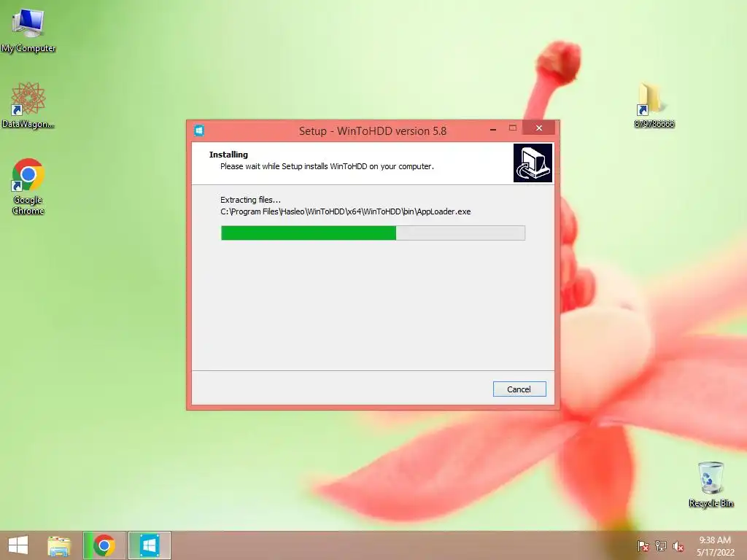Select the 879786666 folder shortcut
Image resolution: width=747 pixels, height=560 pixels.
pyautogui.click(x=654, y=106)
